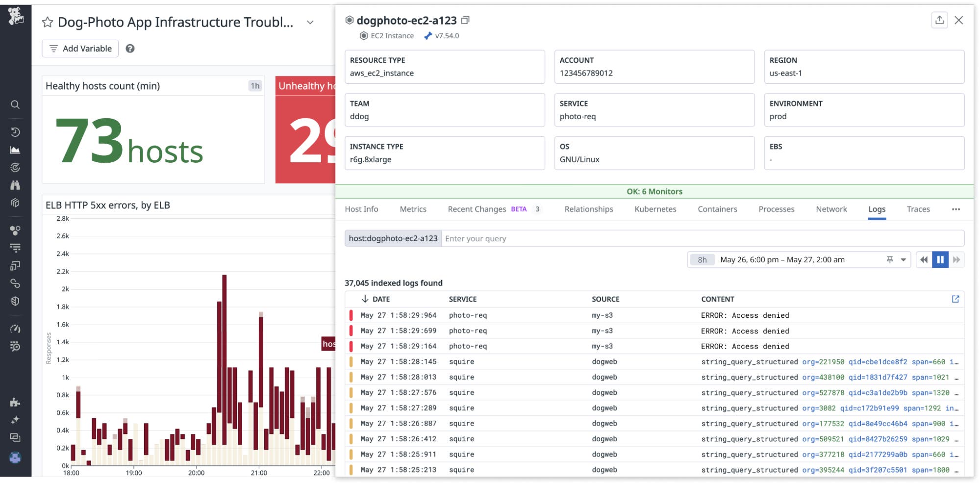Image resolution: width=980 pixels, height=484 pixels.
Task: Open the binoculars icon in sidebar
Action: coord(15,185)
